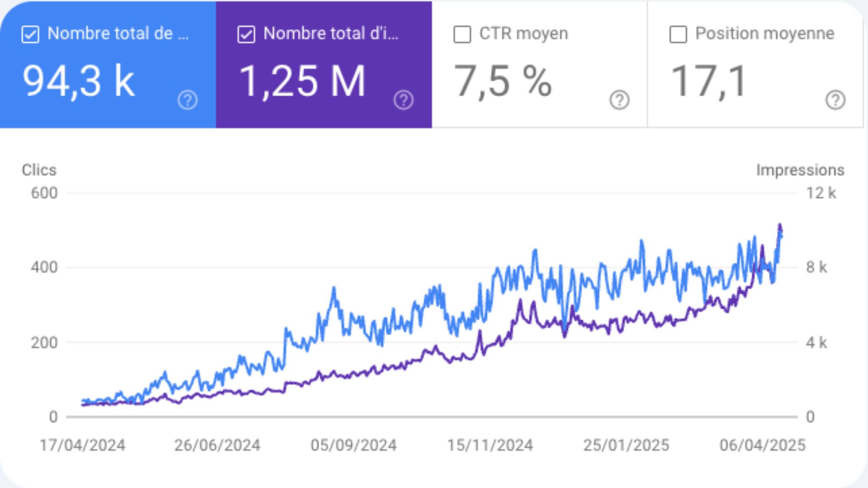Click the 17,1 position value
The height and width of the screenshot is (488, 868).
click(708, 81)
